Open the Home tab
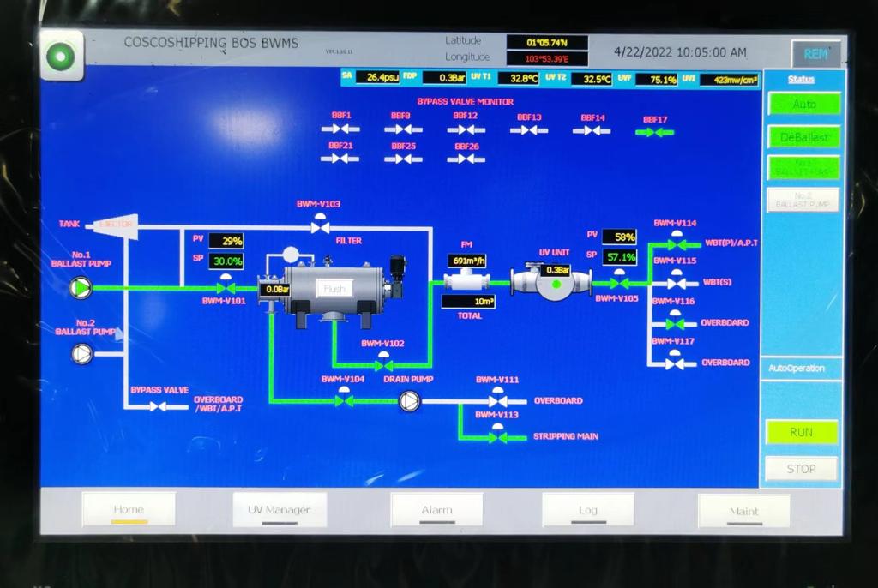Screen dimensions: 878x588 pyautogui.click(x=129, y=510)
